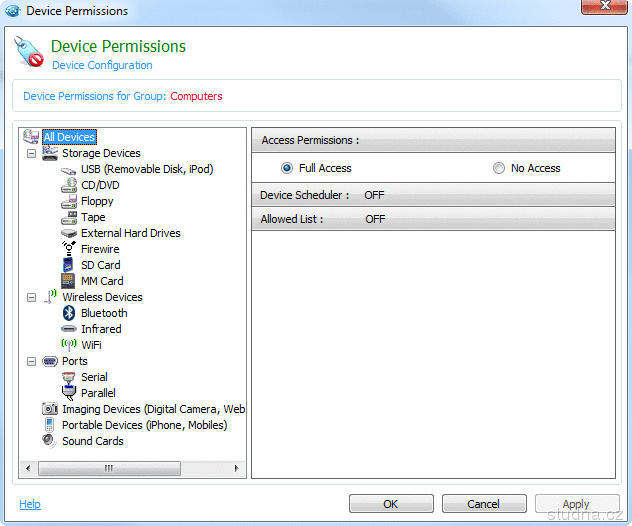Click the Floppy drive icon
Screen dimensions: 632x526
[x=69, y=201]
